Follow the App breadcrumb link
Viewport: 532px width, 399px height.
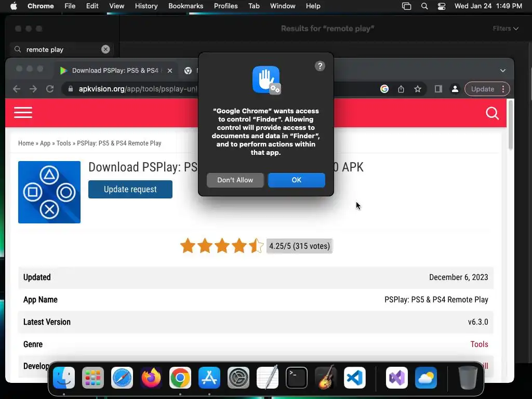45,143
